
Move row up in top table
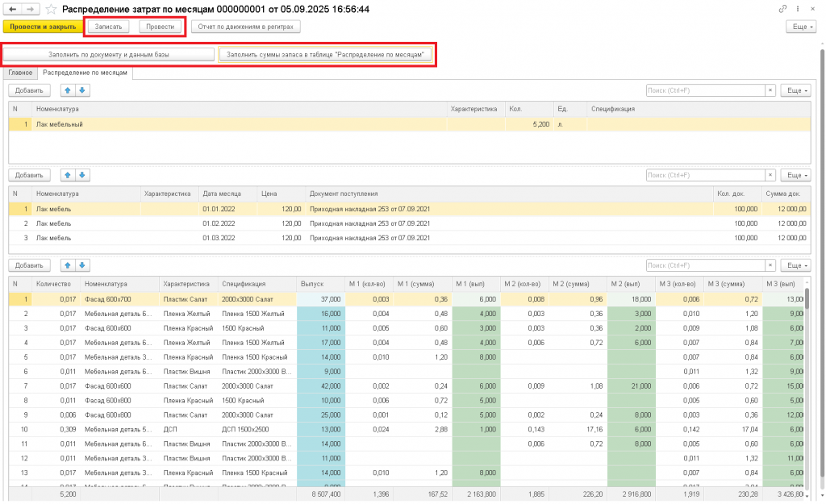pos(68,90)
